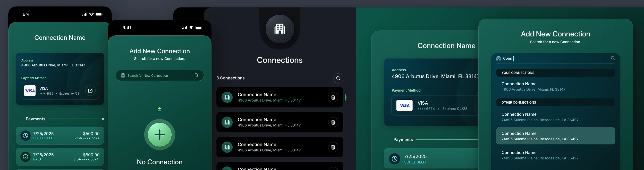Tap the checkmark icon on the PAID payment
644x170 pixels.
click(26, 157)
